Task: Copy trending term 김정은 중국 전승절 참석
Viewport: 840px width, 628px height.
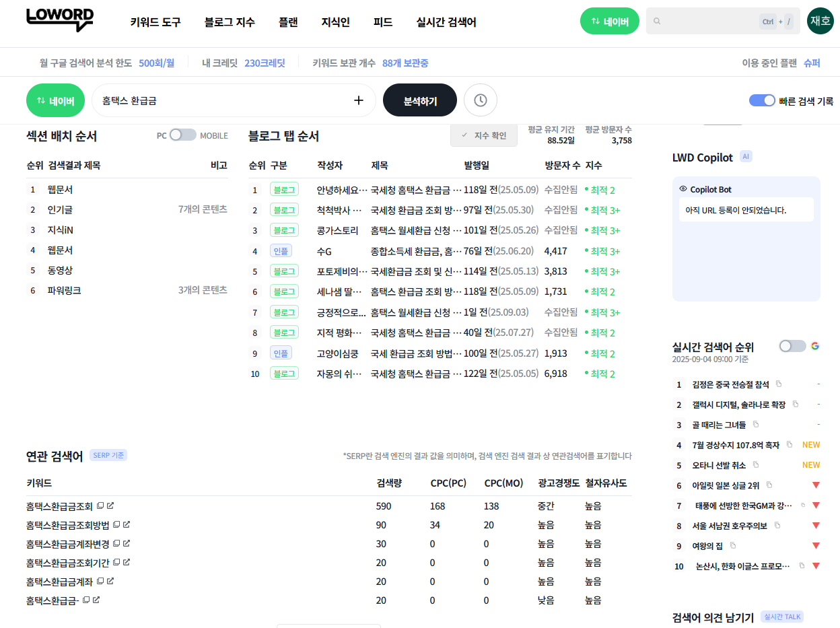Action: point(779,384)
